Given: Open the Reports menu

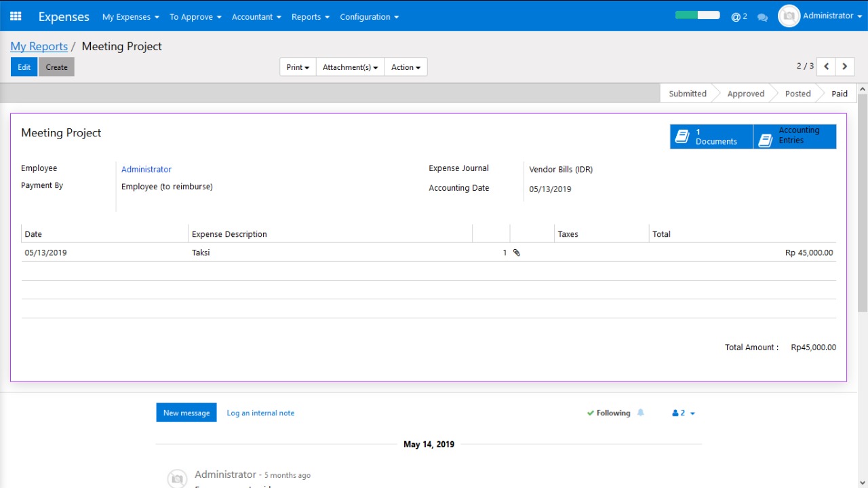Looking at the screenshot, I should (x=311, y=16).
